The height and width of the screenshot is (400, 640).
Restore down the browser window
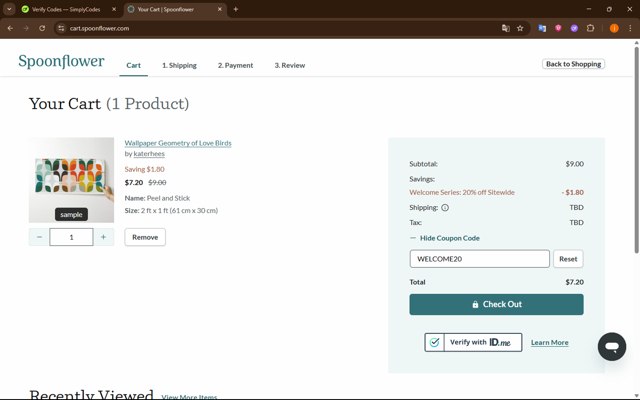609,9
